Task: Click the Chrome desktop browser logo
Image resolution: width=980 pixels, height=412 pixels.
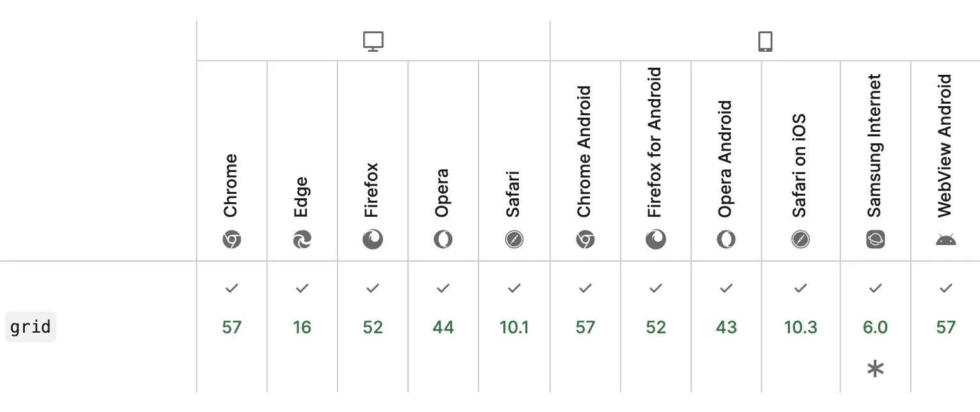Action: click(x=232, y=240)
